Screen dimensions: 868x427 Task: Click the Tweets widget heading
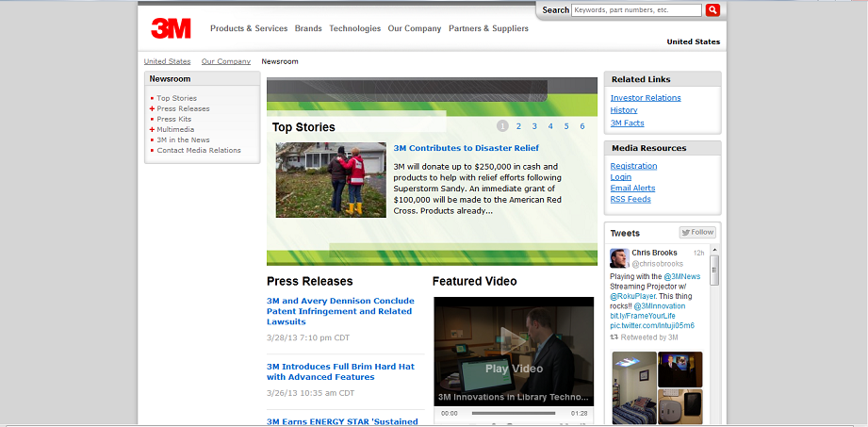[625, 233]
